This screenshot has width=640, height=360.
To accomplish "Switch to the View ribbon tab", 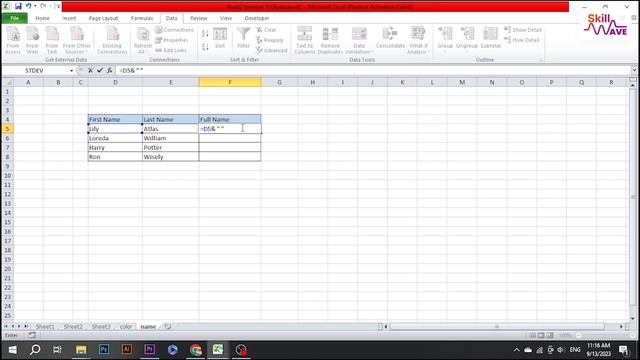I will pos(226,18).
